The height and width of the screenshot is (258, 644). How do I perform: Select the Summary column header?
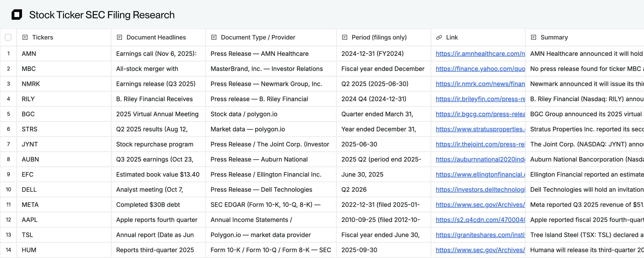point(554,37)
